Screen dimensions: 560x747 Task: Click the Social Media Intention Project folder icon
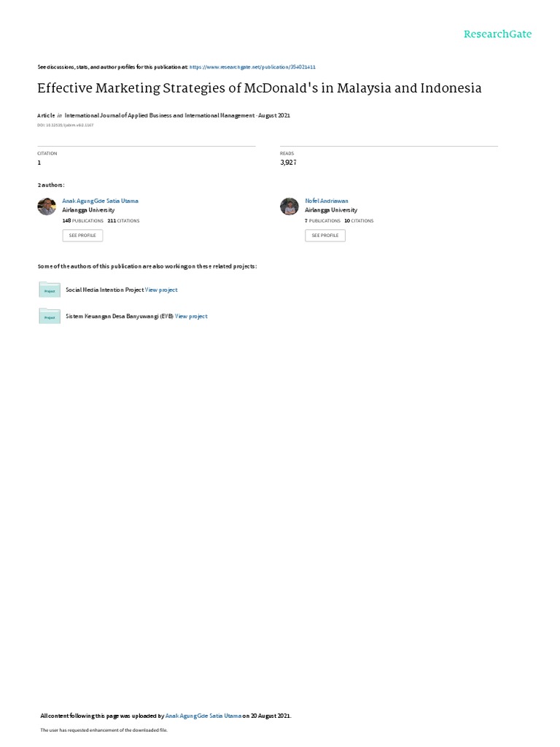tap(50, 290)
